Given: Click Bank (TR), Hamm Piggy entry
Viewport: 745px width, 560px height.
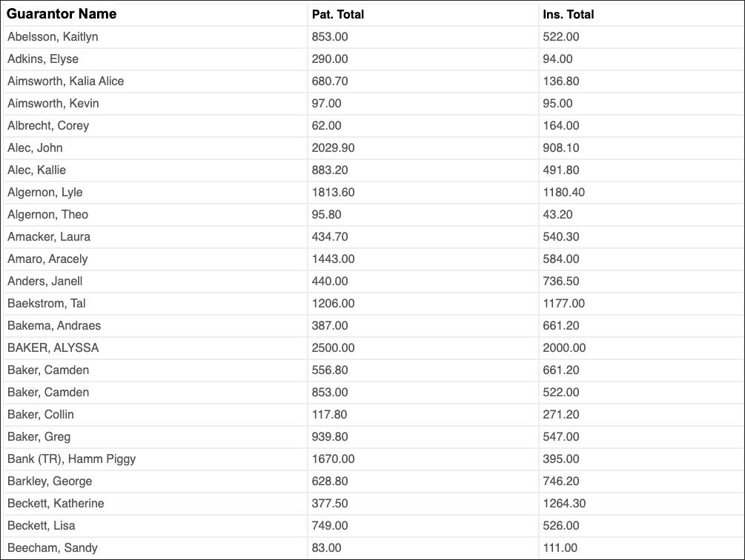Looking at the screenshot, I should pos(72,459).
